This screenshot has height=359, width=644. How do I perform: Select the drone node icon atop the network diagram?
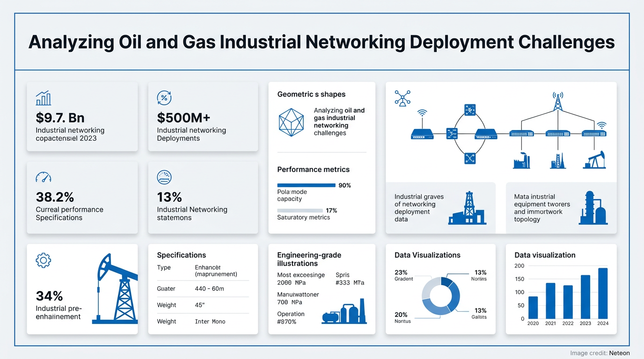click(402, 97)
